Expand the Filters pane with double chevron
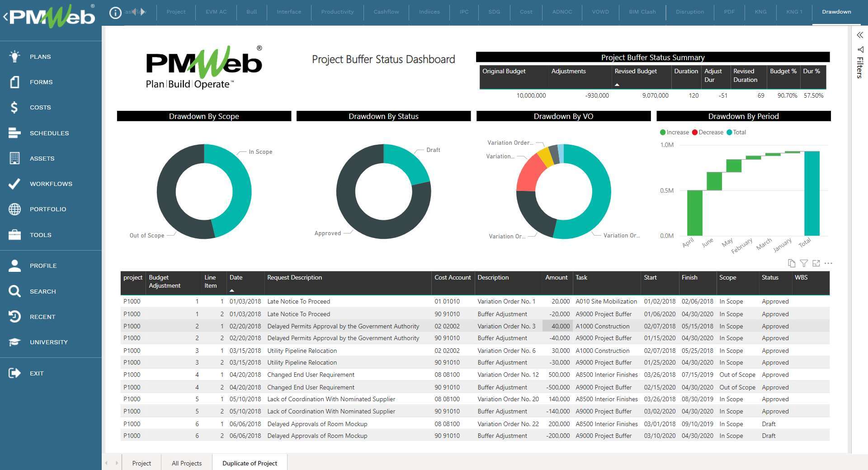This screenshot has height=470, width=868. coord(859,35)
